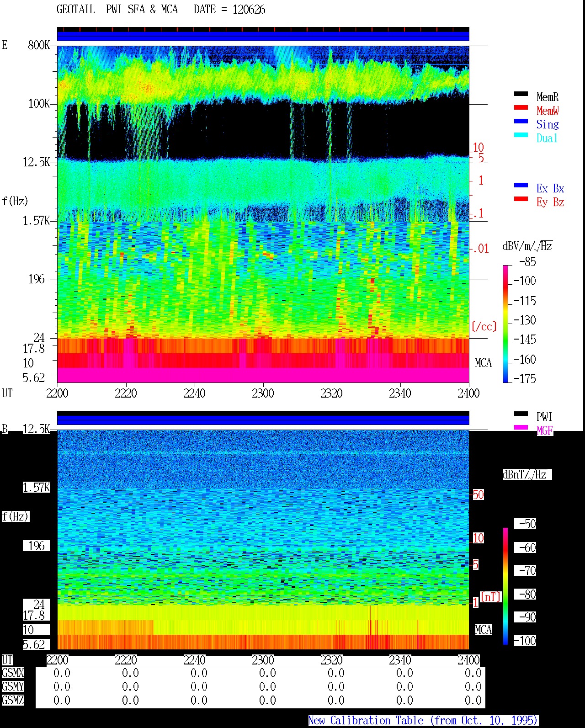Click the black MemR legend swatch
This screenshot has width=585, height=728.
(x=521, y=94)
